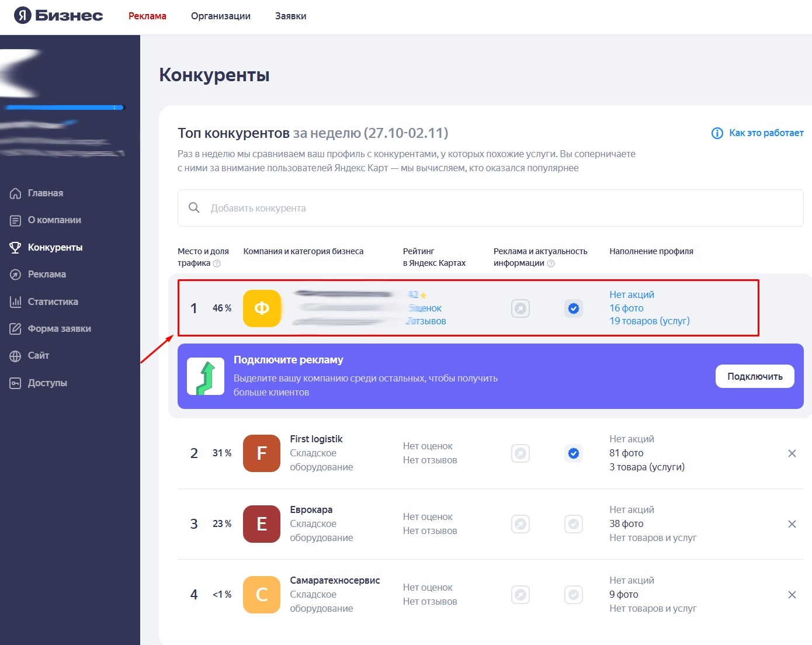
Task: Open the Статистика sidebar section
Action: click(53, 302)
